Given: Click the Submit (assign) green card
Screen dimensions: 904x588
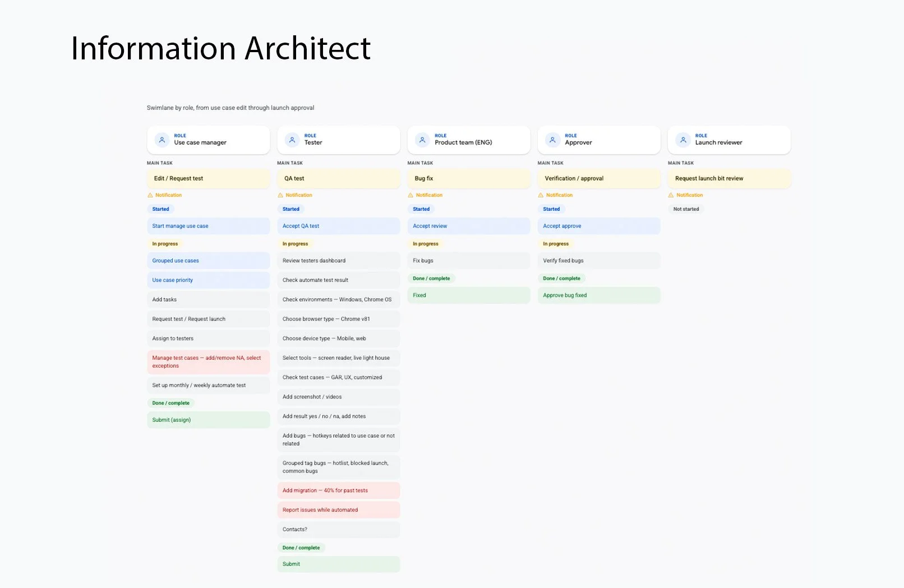Looking at the screenshot, I should pos(209,420).
